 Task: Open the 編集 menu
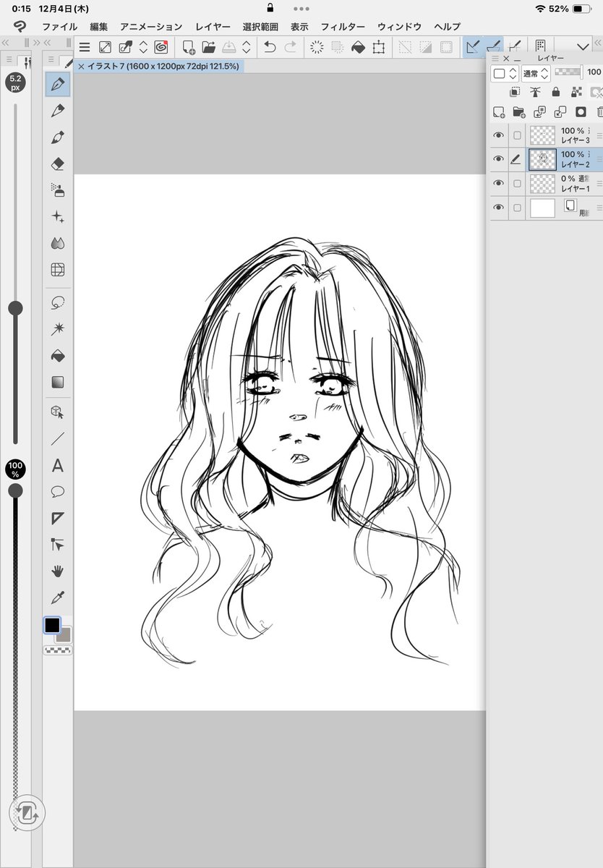point(99,27)
